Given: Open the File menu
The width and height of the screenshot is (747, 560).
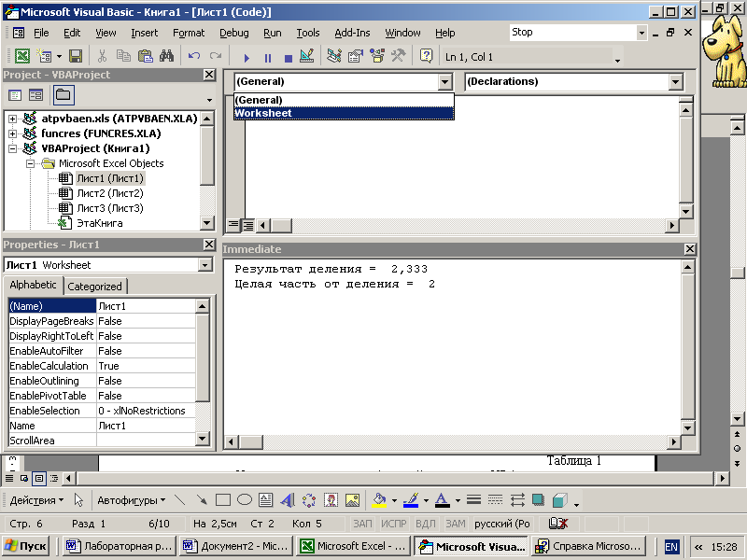Looking at the screenshot, I should [41, 33].
